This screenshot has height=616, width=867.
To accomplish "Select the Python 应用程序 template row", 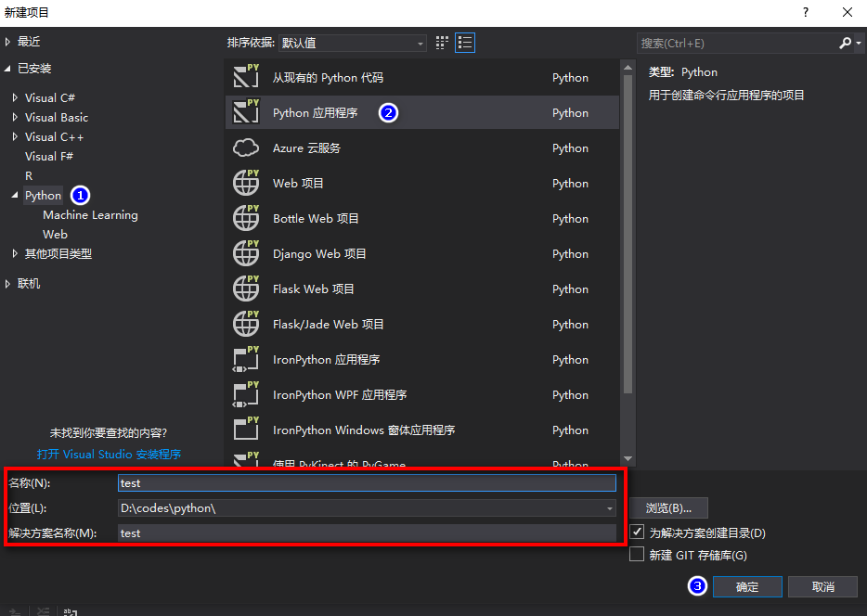I will coord(421,112).
